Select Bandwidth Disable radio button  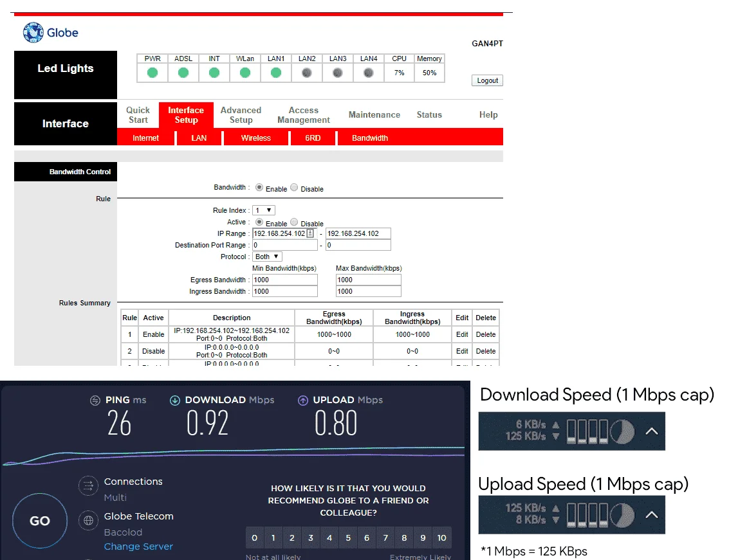[294, 187]
